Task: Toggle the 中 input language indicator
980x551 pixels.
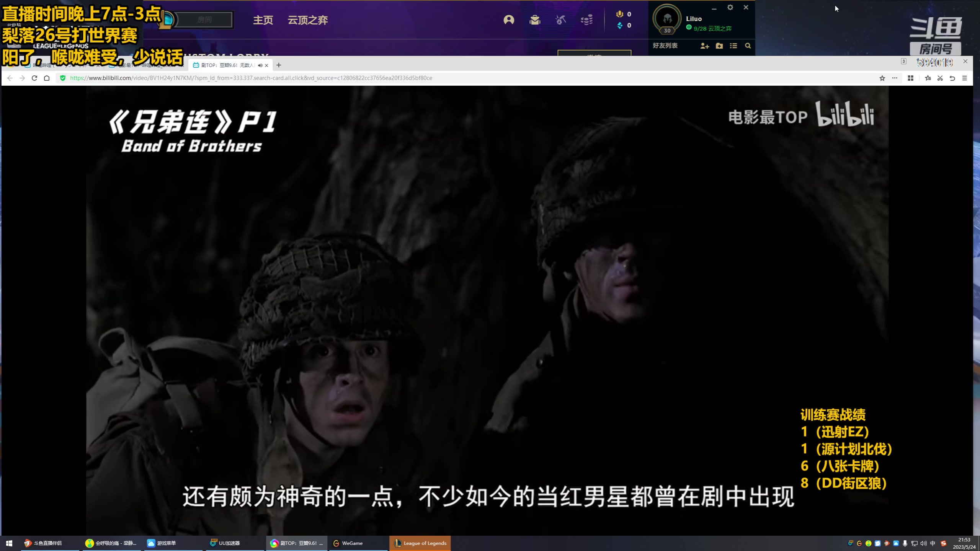Action: [933, 543]
